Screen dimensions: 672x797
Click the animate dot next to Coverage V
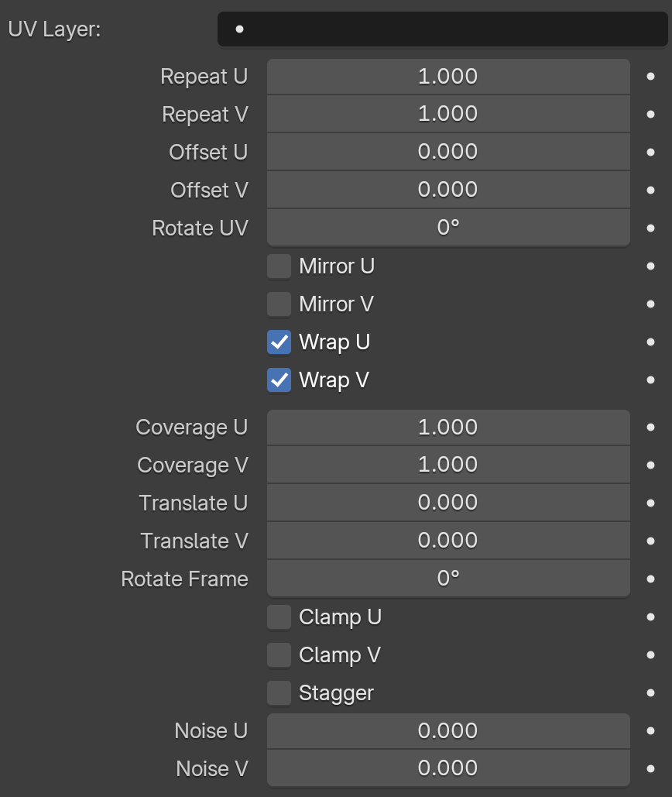point(650,465)
